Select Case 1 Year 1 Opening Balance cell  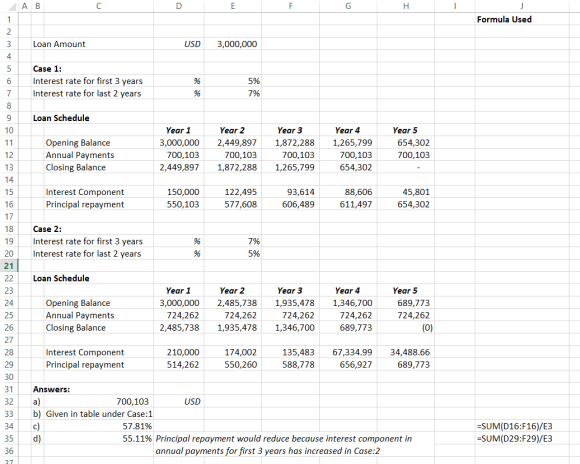click(x=179, y=143)
